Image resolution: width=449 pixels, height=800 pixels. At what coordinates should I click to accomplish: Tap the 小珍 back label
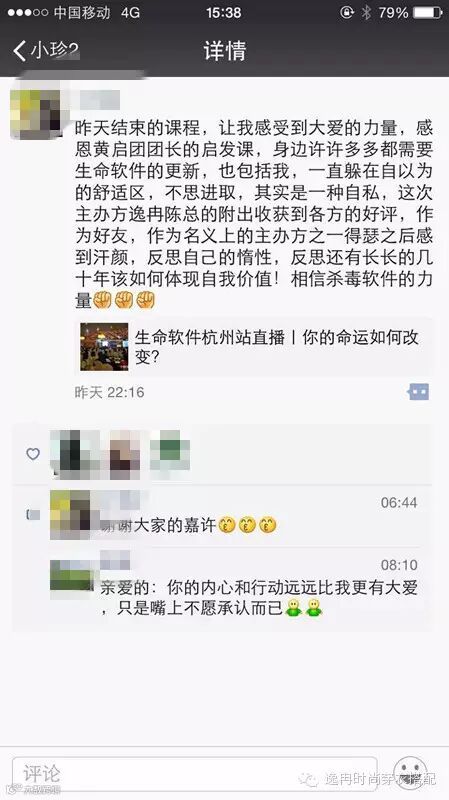point(54,51)
